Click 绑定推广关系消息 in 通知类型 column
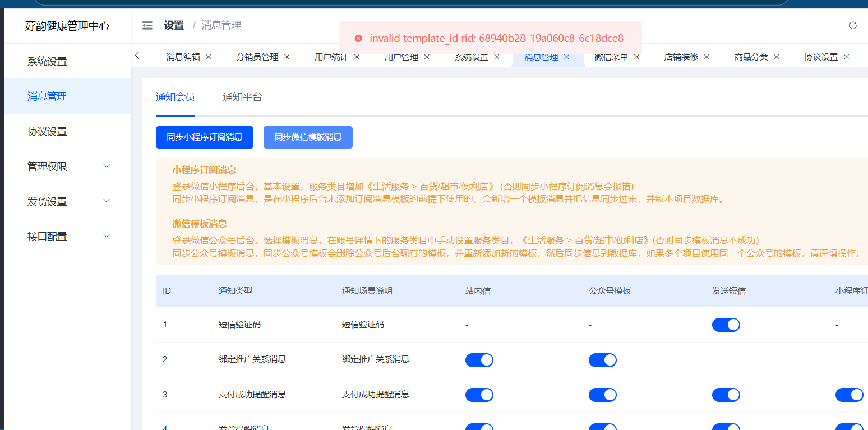Screen dimensions: 868x430 [x=252, y=359]
